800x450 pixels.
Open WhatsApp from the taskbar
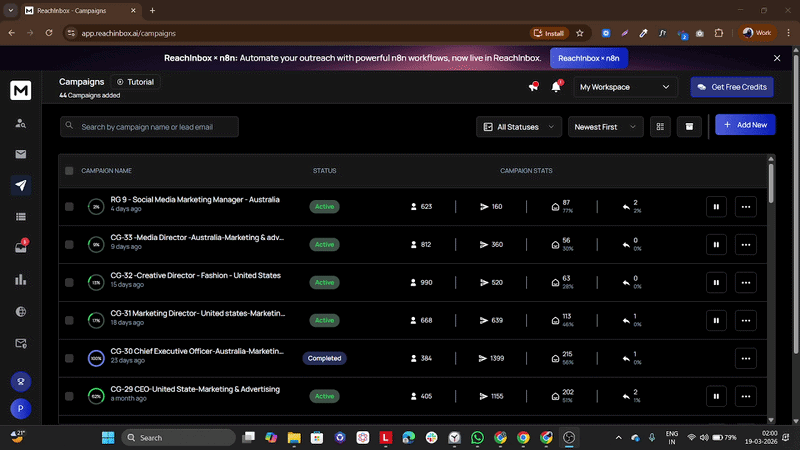[x=477, y=437]
